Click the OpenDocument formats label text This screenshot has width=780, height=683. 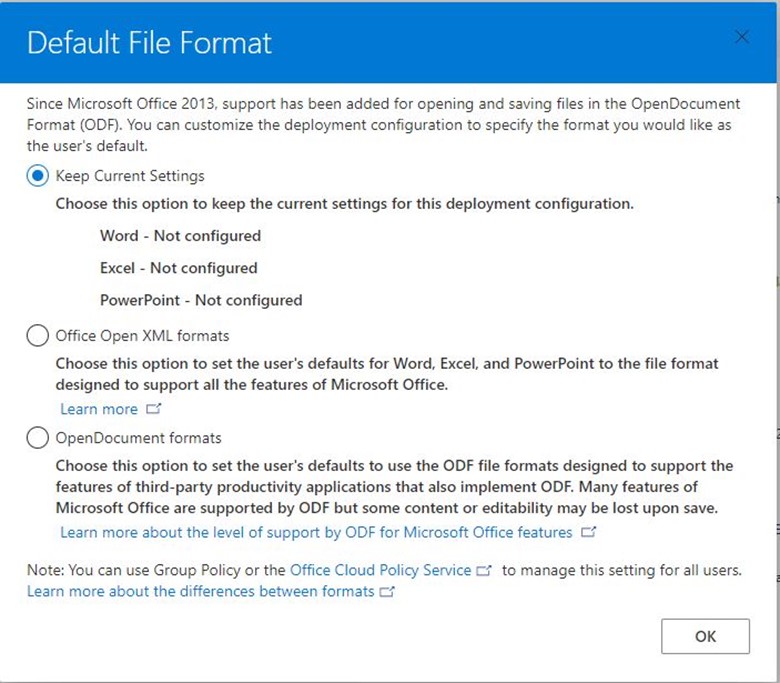pos(138,438)
